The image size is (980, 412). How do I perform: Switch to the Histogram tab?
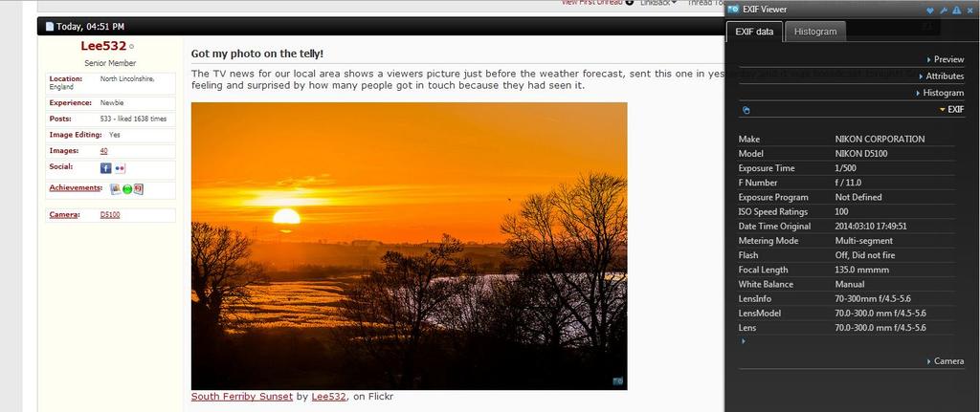815,32
